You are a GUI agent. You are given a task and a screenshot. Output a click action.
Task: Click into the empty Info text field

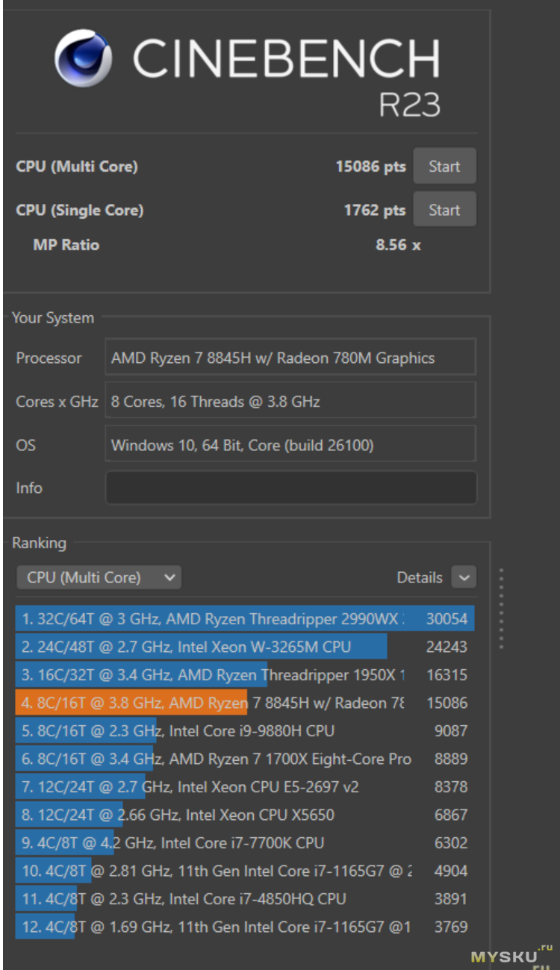[x=290, y=488]
